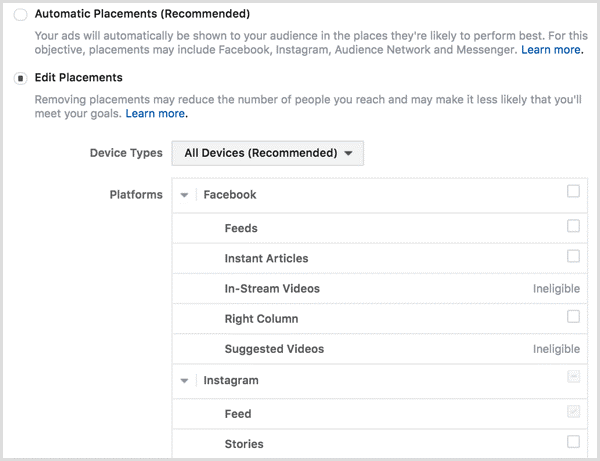The image size is (600, 461).
Task: Open Learn more link for Automatic Placements
Action: tap(552, 49)
